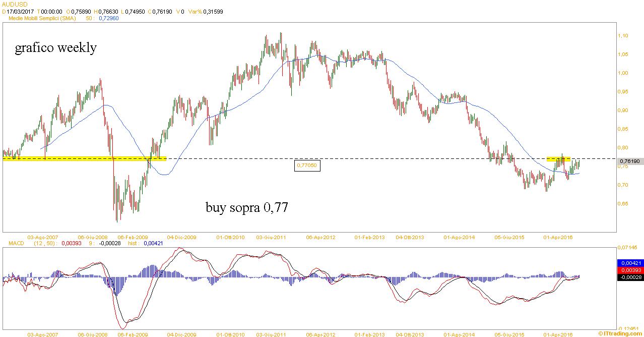Click the long yellow support zone on left
The width and height of the screenshot is (644, 337).
[84, 158]
